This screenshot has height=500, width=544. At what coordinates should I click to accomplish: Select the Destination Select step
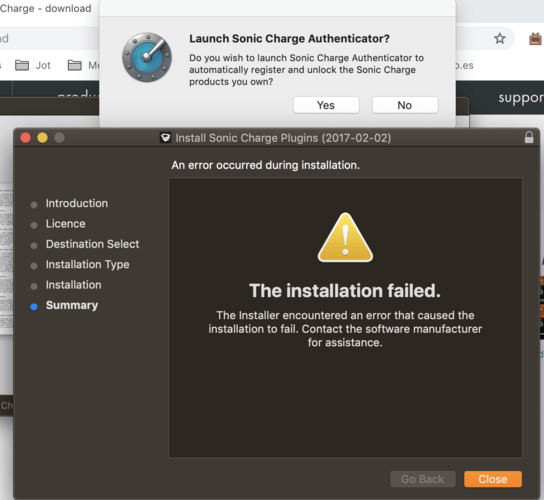(x=92, y=244)
